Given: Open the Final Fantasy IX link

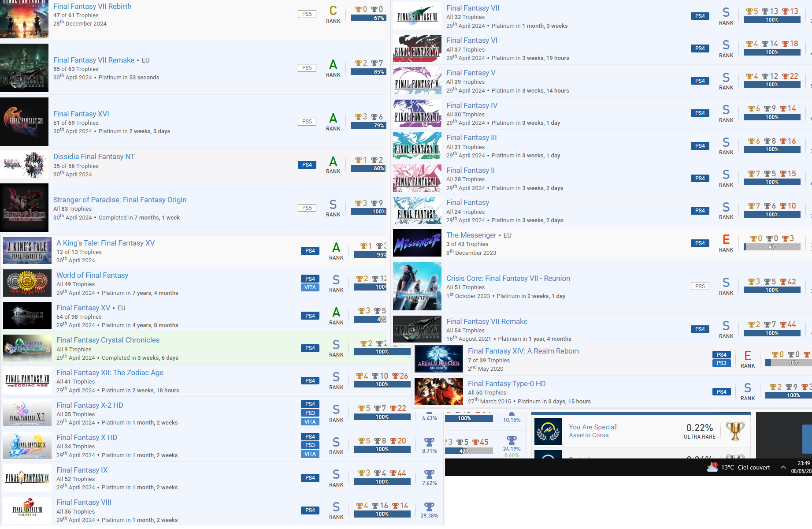Looking at the screenshot, I should (82, 470).
